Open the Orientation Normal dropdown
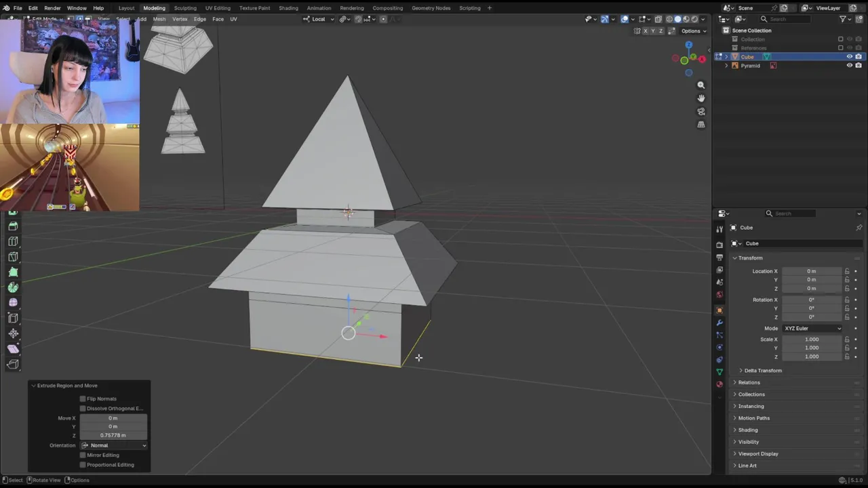Image resolution: width=868 pixels, height=488 pixels. tap(113, 445)
